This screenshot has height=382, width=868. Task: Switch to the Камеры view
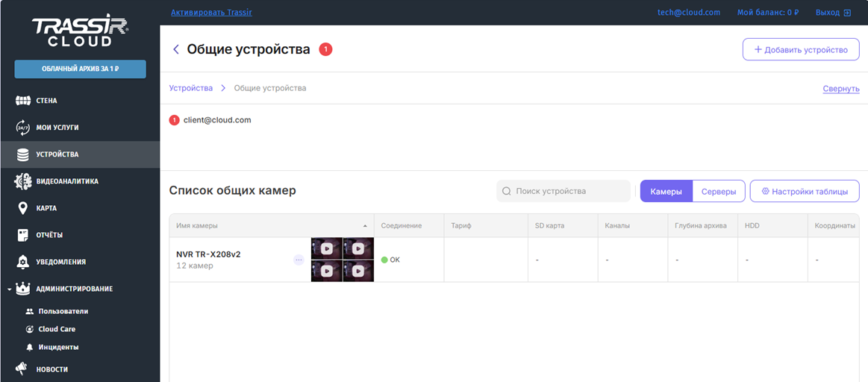pyautogui.click(x=666, y=191)
